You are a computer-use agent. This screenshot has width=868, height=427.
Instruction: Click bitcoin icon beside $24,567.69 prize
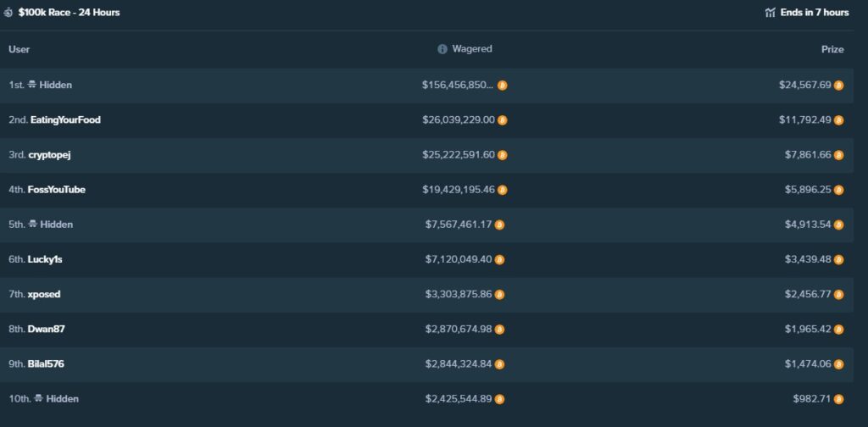(838, 86)
